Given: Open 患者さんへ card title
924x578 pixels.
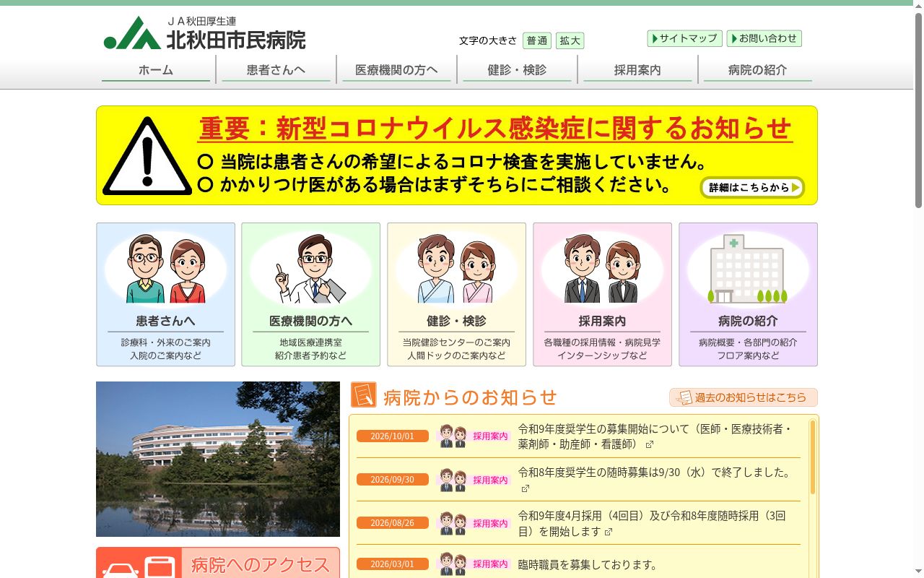Looking at the screenshot, I should coord(166,321).
